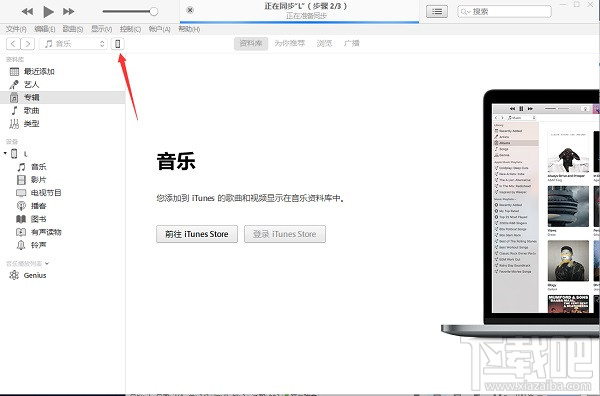Click the iPhone device icon button

[117, 44]
